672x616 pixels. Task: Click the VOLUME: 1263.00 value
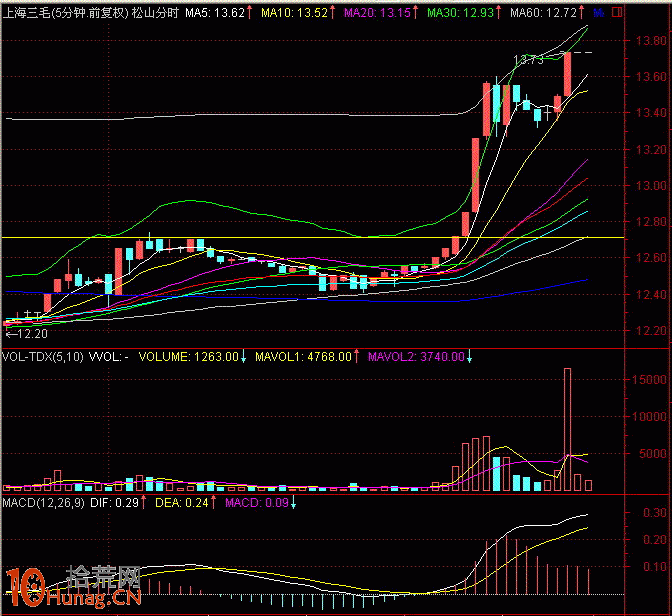pos(189,357)
